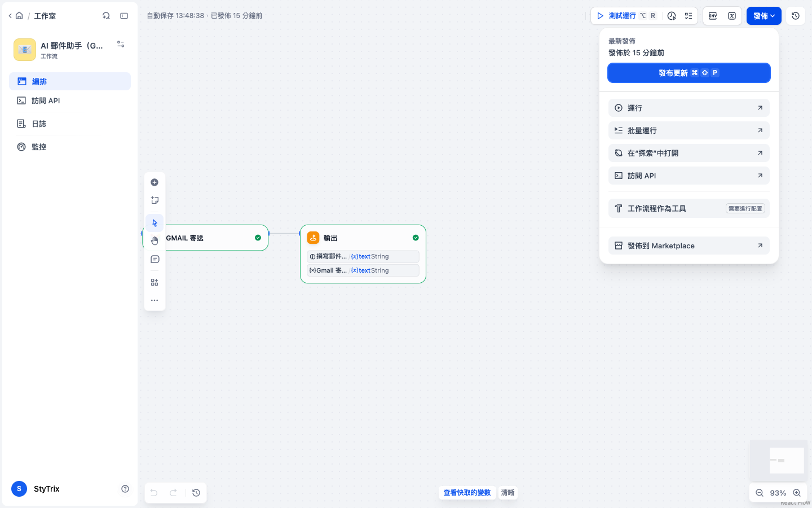Add a note with the comment icon

(x=155, y=259)
